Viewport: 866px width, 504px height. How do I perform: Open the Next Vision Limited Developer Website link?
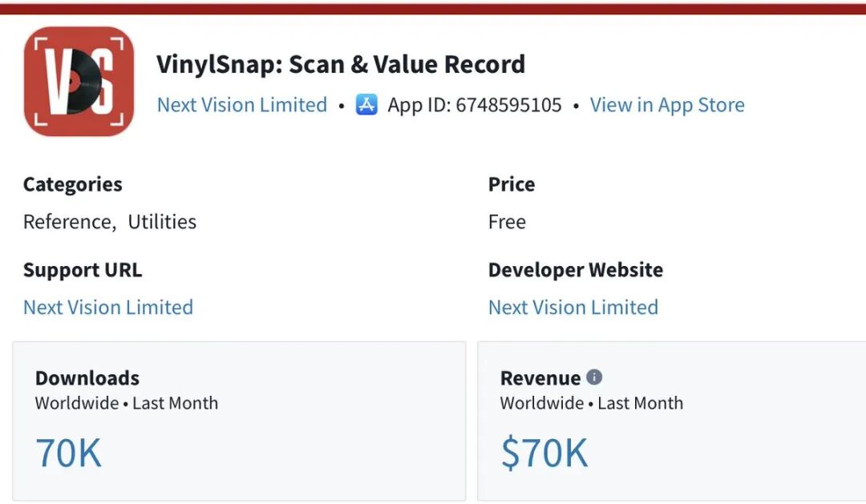(x=573, y=308)
